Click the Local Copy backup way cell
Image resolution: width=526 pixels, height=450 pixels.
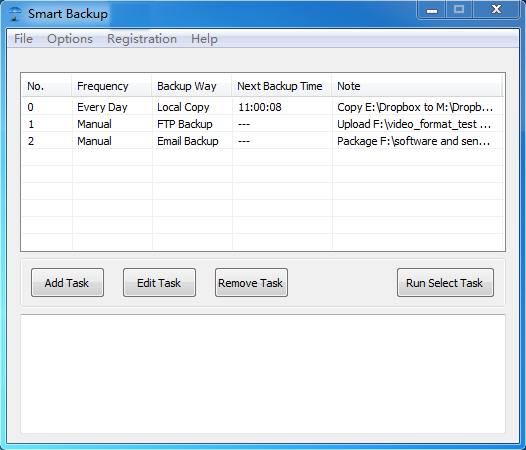[x=183, y=107]
